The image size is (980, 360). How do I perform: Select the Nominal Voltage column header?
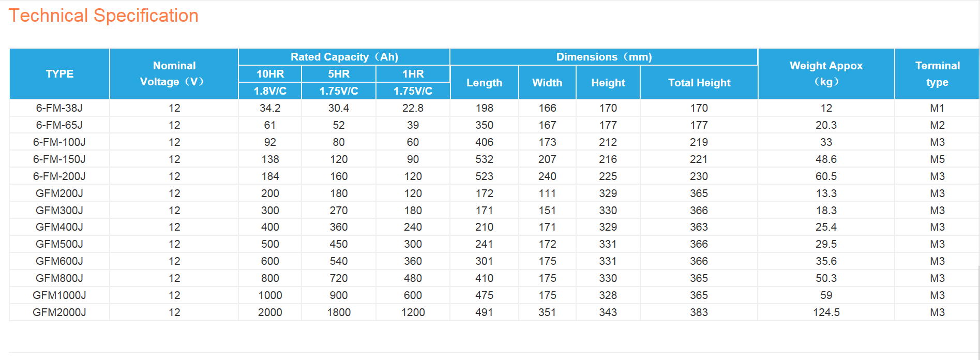point(174,73)
